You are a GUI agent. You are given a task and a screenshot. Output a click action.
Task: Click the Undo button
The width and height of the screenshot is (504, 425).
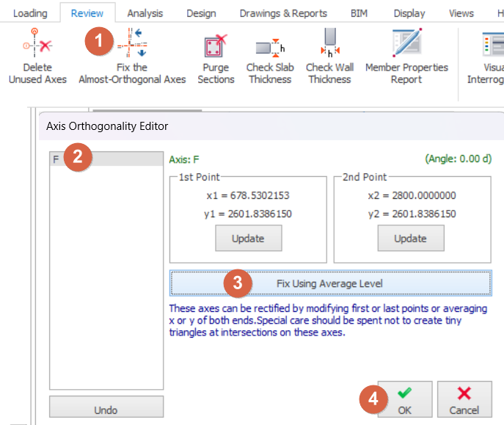tap(106, 410)
